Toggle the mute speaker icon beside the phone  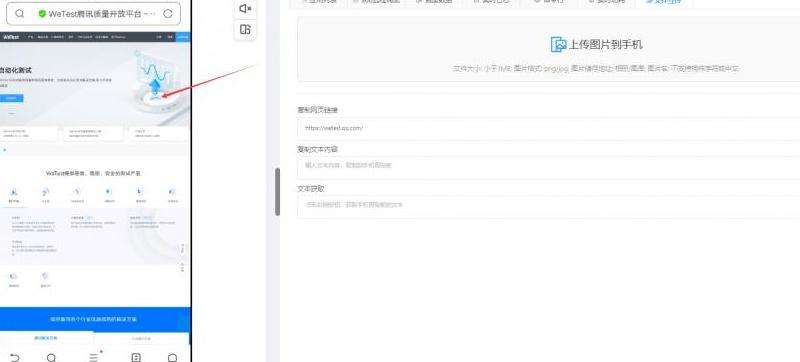tap(245, 9)
